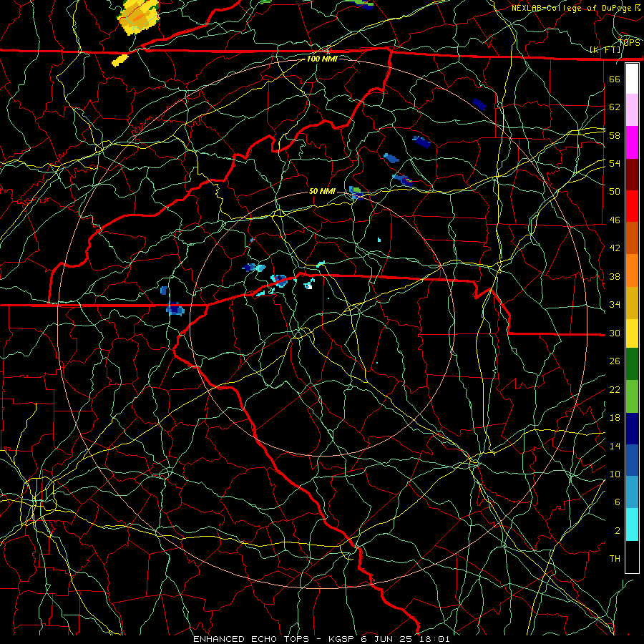The image size is (644, 644).
Task: Pick the gold legend swatch
Action: pyautogui.click(x=632, y=303)
